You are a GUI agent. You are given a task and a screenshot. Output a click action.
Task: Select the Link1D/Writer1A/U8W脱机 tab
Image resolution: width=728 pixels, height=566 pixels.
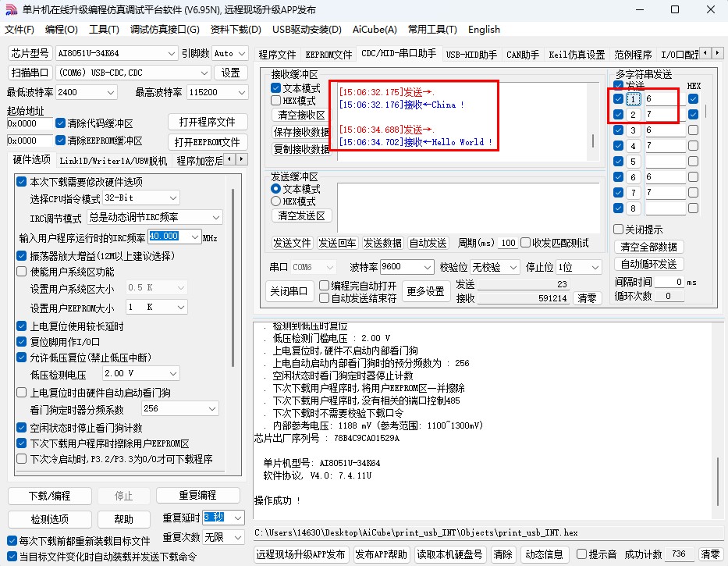pyautogui.click(x=113, y=160)
